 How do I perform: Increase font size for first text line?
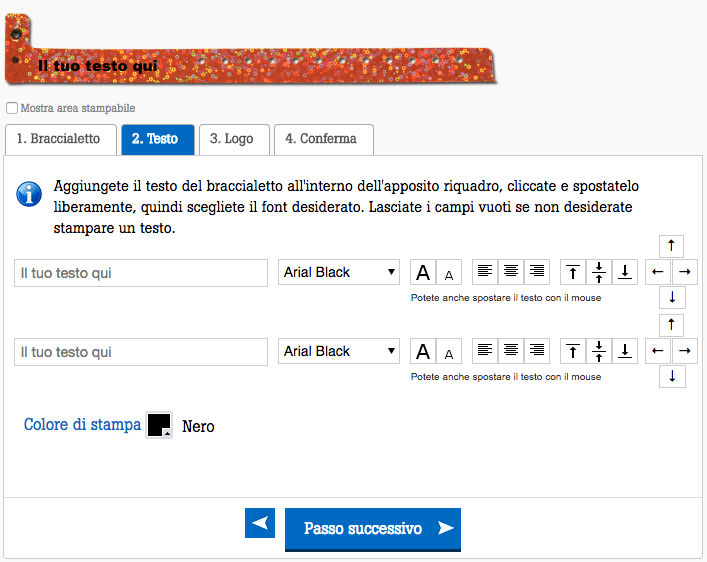(422, 272)
